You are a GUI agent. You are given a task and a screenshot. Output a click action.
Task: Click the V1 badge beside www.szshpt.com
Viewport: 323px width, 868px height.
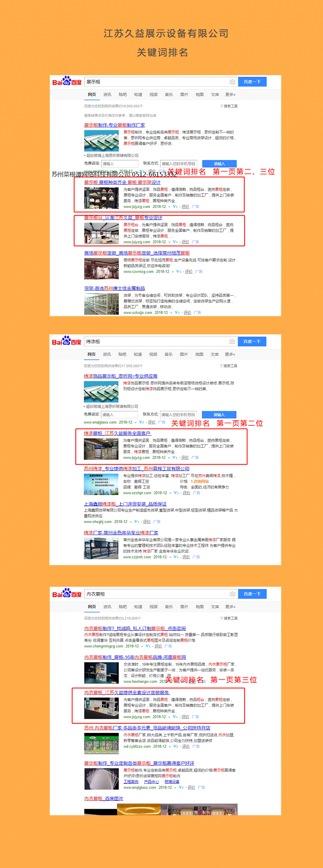176,493
